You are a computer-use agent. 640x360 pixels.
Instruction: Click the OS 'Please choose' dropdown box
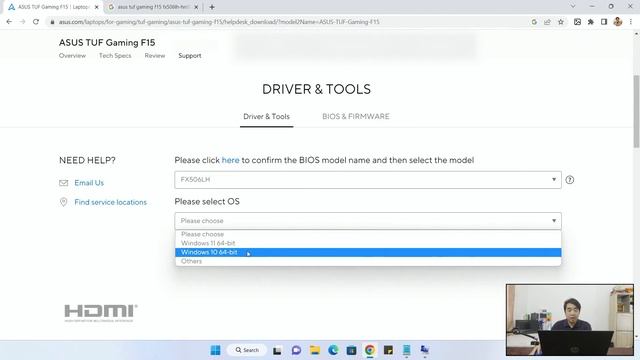tap(368, 221)
